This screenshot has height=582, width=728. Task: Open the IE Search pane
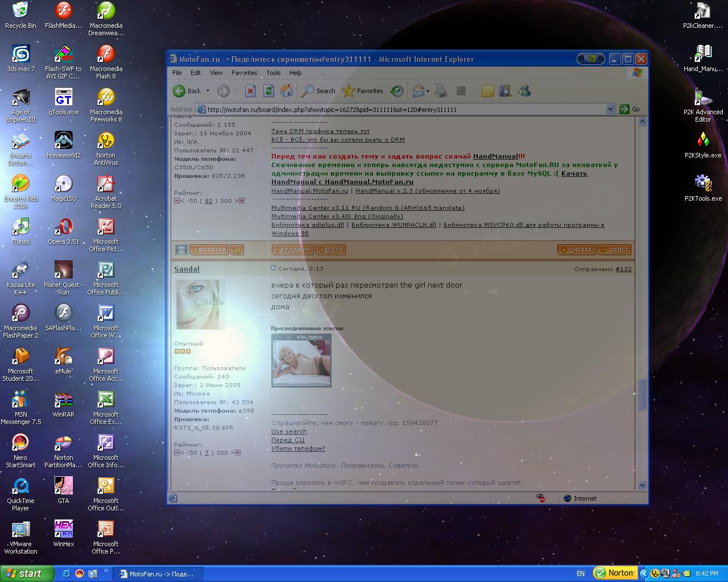[319, 91]
